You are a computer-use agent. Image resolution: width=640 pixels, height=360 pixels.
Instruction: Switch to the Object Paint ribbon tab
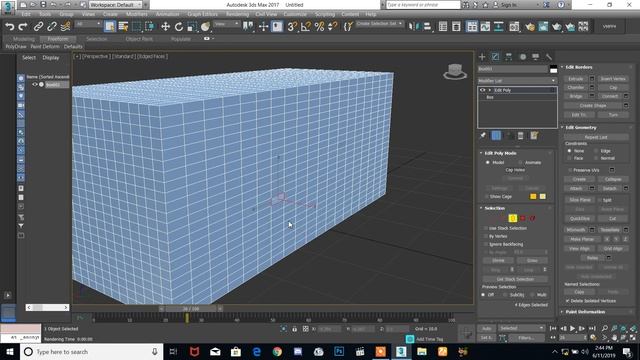coord(139,39)
